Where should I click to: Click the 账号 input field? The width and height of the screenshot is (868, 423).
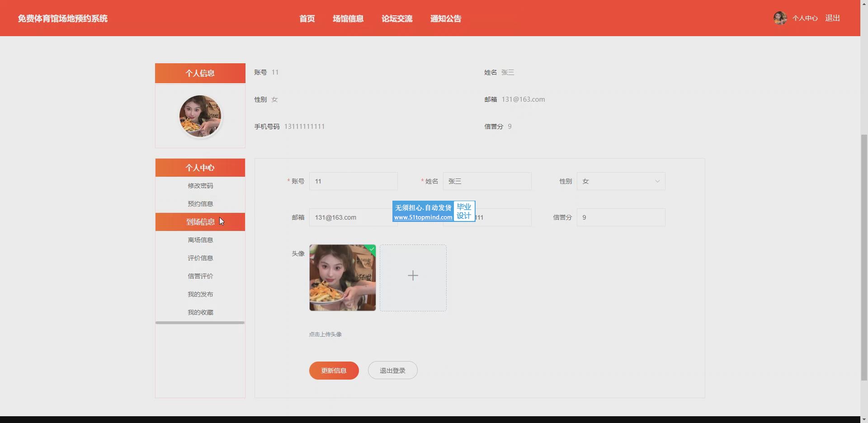353,181
